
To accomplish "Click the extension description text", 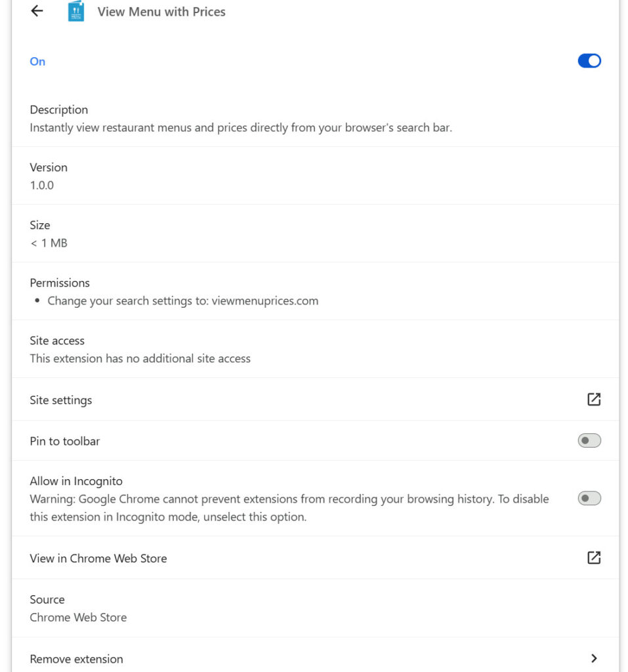I will click(241, 128).
